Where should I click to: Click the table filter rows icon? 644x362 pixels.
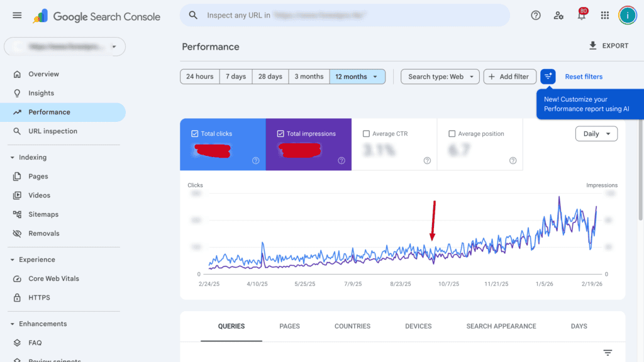(x=608, y=353)
